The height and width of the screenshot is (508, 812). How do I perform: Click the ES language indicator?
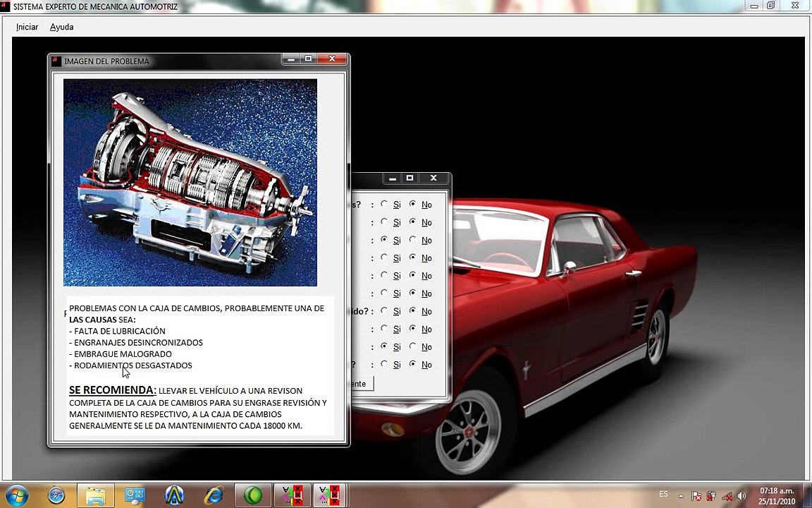pos(663,495)
